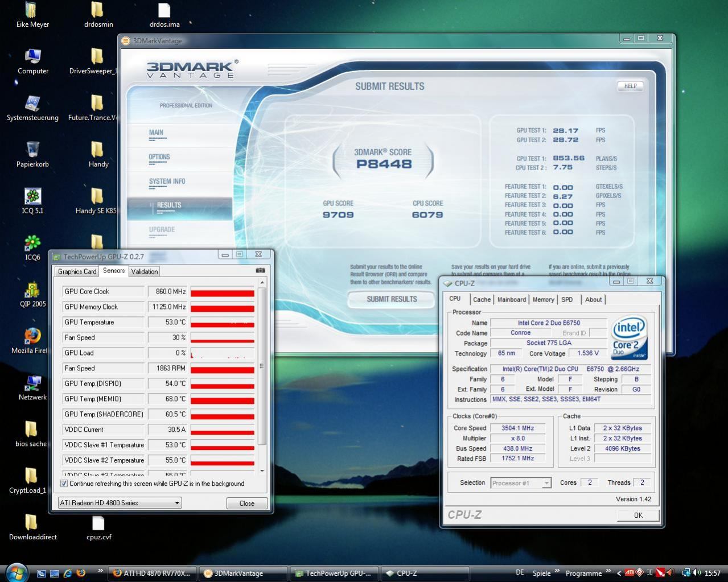Screen dimensions: 728x582
Task: Click OK in the CPU-Z window
Action: coord(637,515)
